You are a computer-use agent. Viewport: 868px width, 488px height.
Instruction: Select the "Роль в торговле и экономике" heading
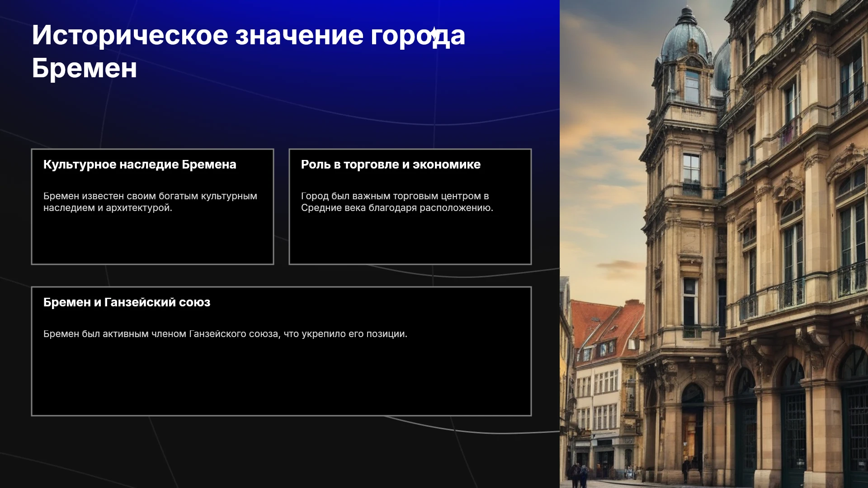(x=391, y=164)
